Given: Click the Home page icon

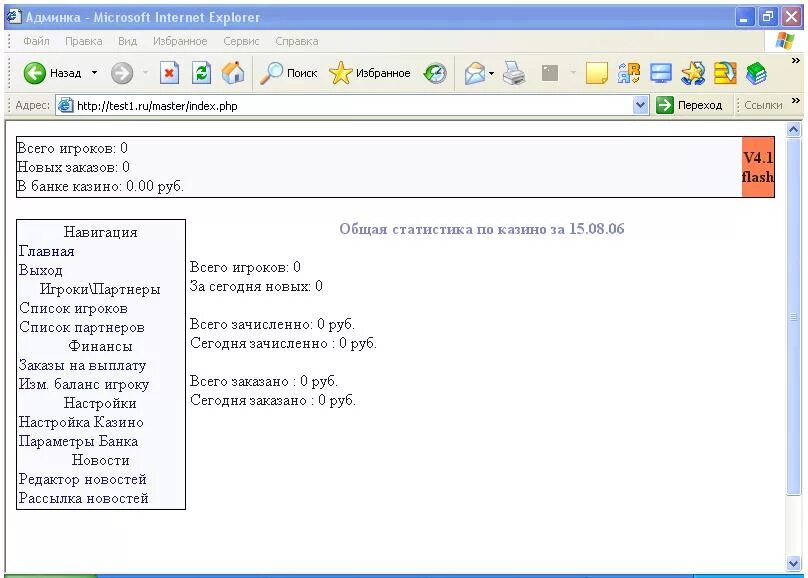Looking at the screenshot, I should (x=233, y=73).
